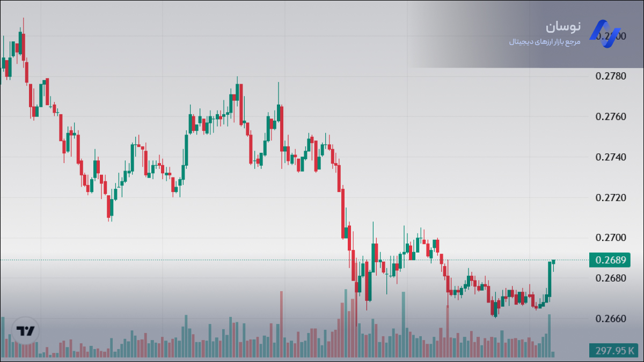Click the مرجع بازار ارزهای دیجیتال subtitle
The image size is (644, 362).
[545, 41]
